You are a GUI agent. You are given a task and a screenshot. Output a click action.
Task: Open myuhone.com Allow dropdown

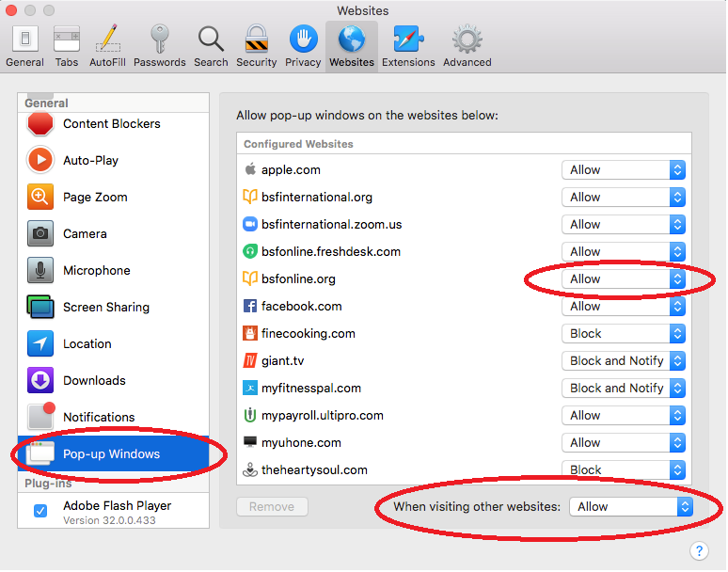click(624, 443)
